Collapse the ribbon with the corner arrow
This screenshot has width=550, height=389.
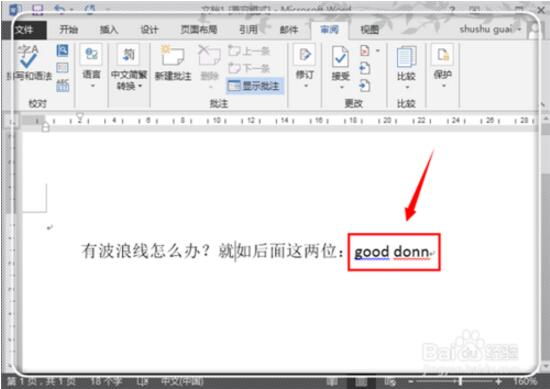(x=542, y=104)
